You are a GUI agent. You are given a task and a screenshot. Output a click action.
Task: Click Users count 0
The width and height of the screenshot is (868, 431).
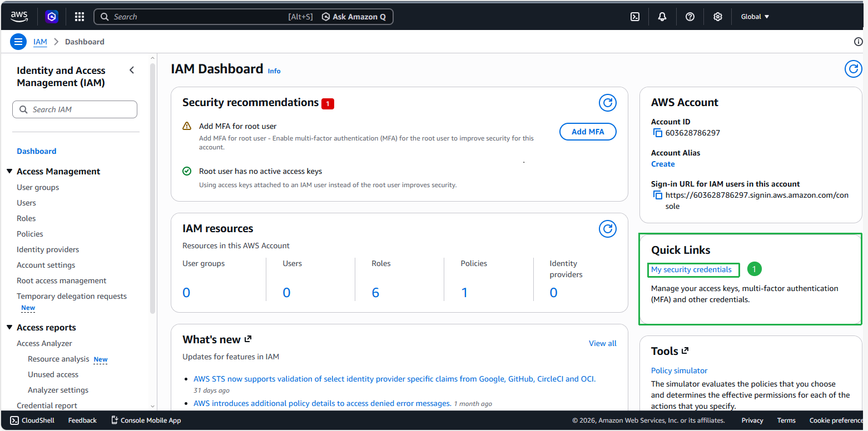coord(286,293)
